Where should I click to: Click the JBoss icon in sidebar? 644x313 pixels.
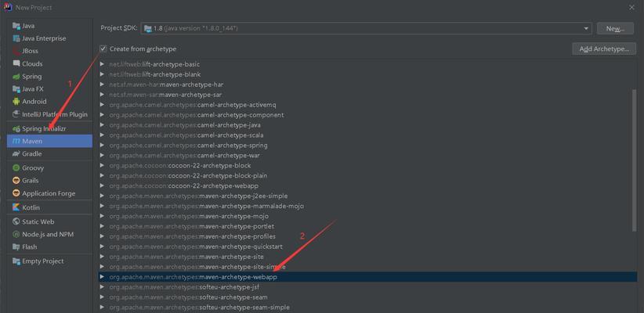(x=16, y=51)
